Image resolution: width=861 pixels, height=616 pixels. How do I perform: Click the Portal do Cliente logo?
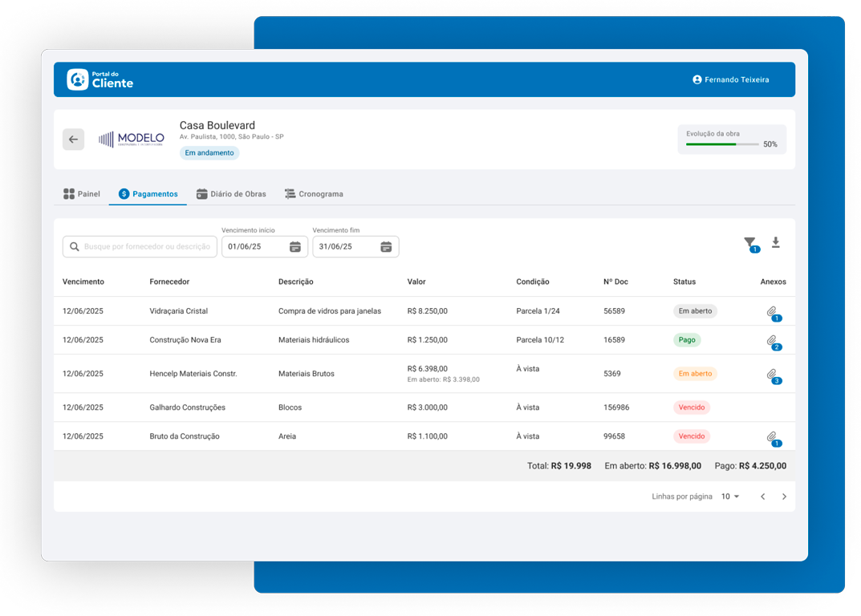click(100, 79)
